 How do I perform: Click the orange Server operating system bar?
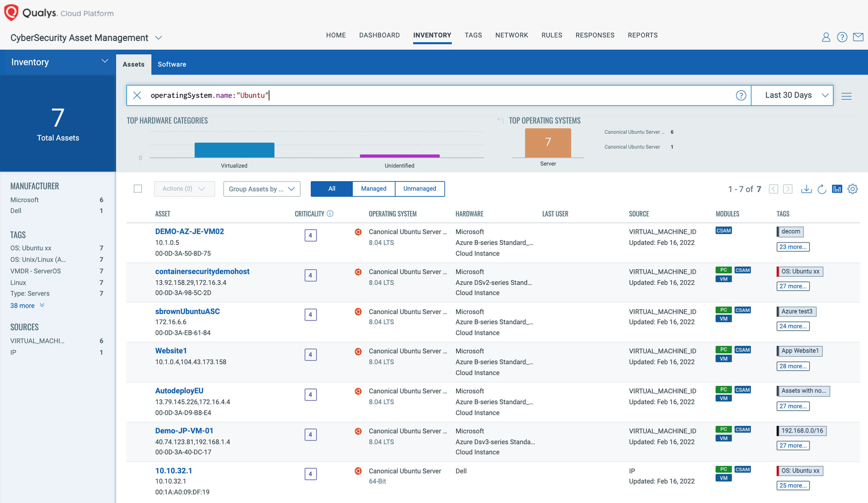(548, 143)
